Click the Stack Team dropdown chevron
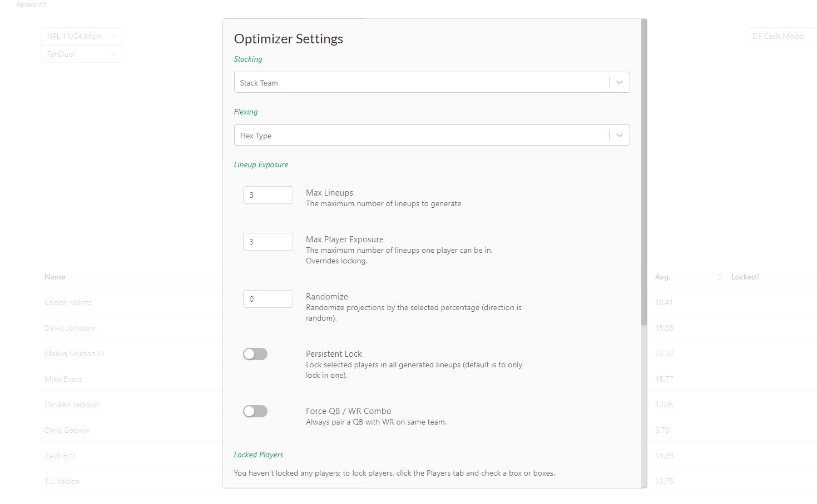The height and width of the screenshot is (504, 817). pyautogui.click(x=619, y=83)
